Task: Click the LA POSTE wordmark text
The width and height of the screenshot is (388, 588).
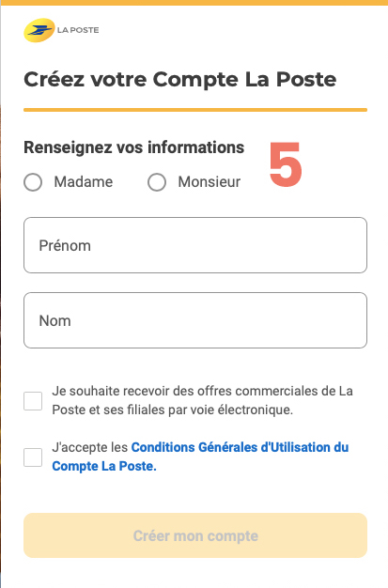Action: (78, 30)
